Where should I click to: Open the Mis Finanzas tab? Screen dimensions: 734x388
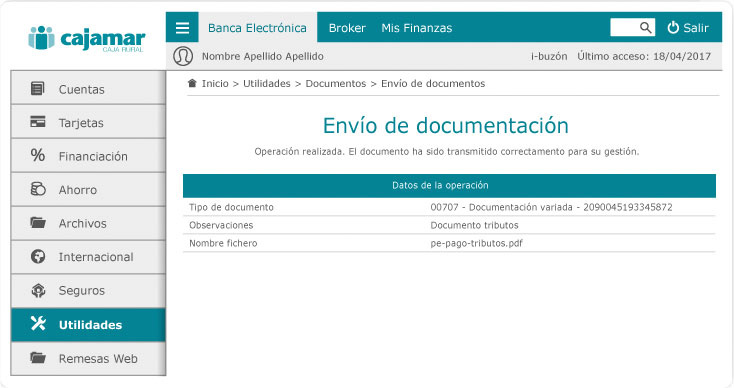[417, 28]
